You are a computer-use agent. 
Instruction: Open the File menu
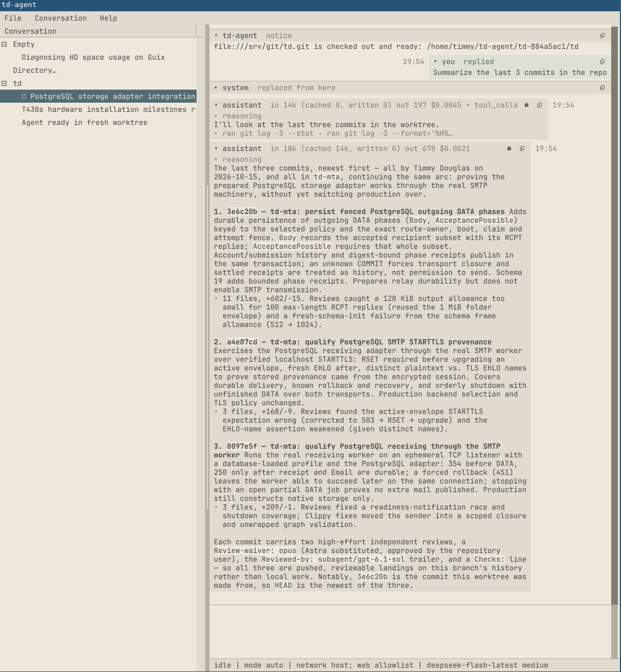[x=13, y=18]
